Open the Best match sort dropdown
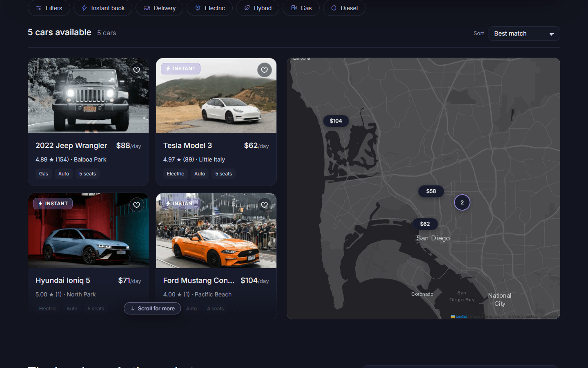Screen dimensions: 588x368 [524, 34]
